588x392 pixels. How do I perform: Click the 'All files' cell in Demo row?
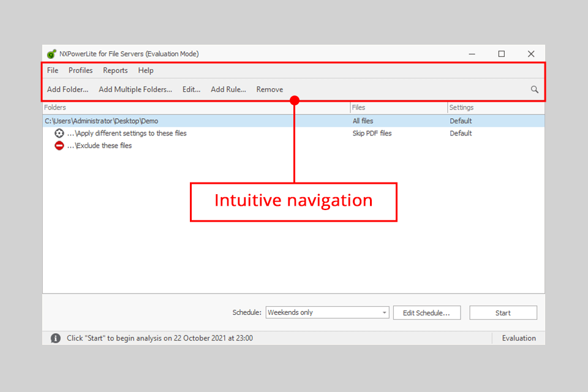pos(363,121)
